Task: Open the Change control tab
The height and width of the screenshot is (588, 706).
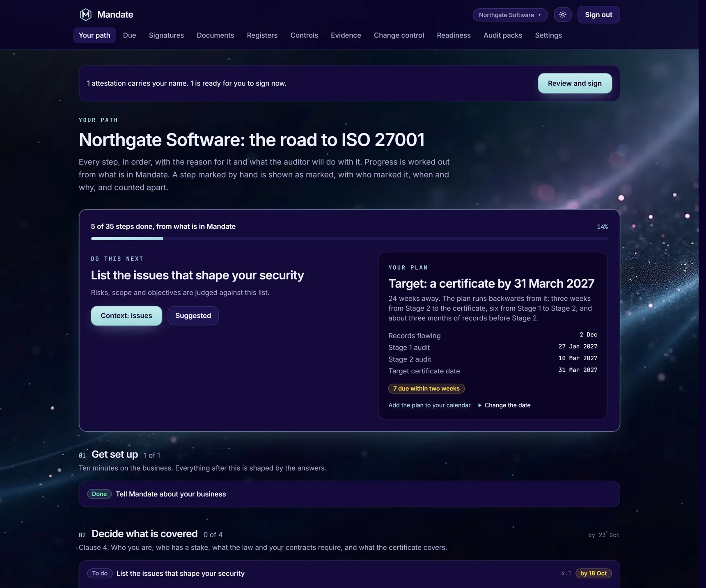Action: (399, 35)
